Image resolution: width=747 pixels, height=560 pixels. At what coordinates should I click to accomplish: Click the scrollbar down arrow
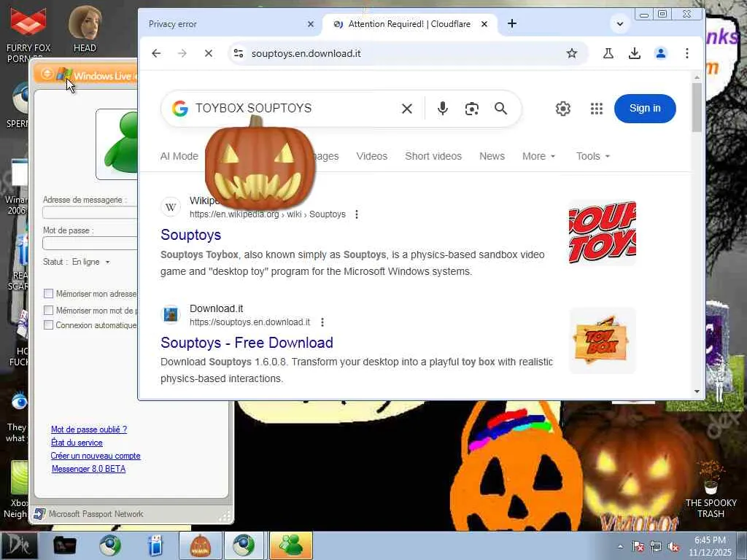coord(697,392)
